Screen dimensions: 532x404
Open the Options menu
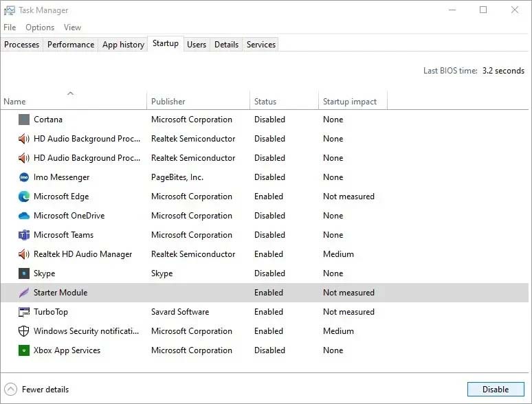point(40,27)
